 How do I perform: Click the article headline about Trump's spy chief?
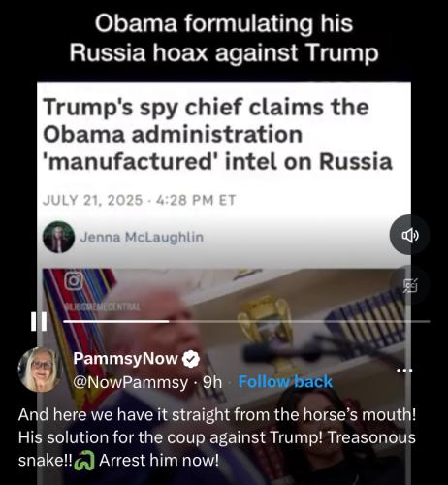(217, 134)
